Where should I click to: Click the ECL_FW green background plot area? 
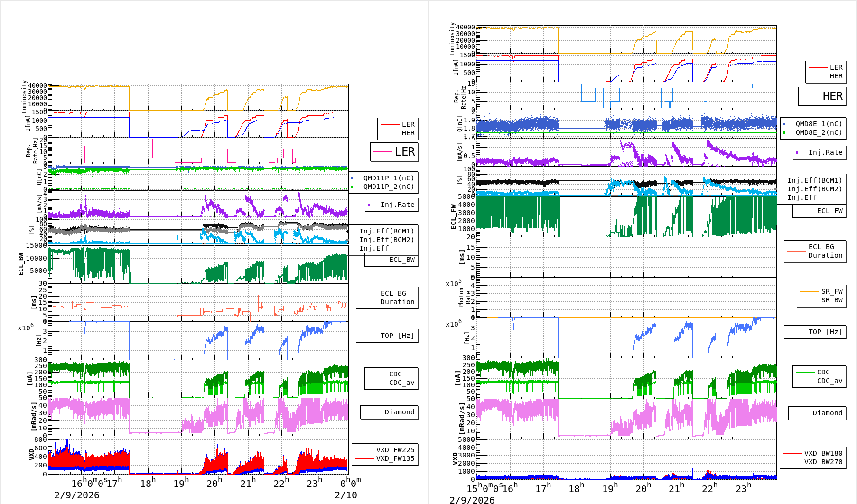(x=626, y=216)
